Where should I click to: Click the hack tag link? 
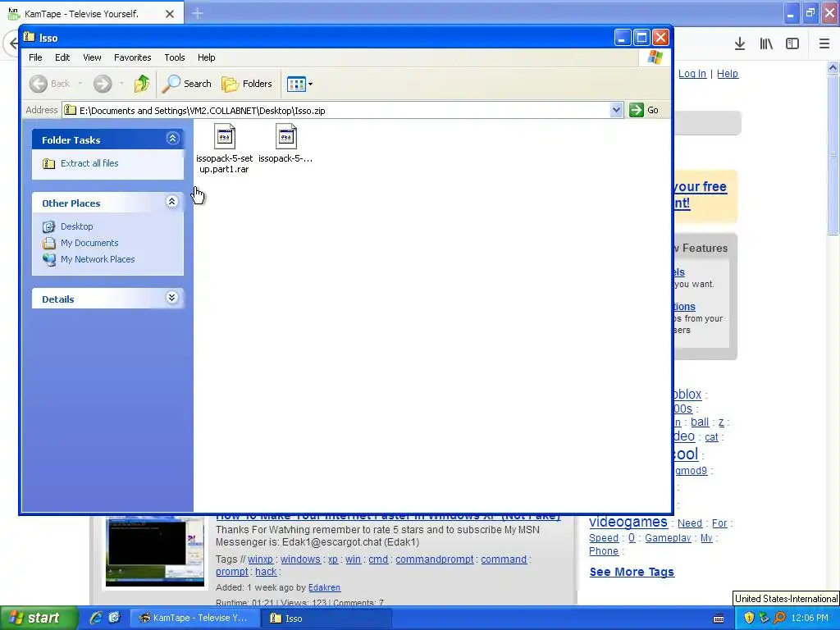pyautogui.click(x=267, y=572)
